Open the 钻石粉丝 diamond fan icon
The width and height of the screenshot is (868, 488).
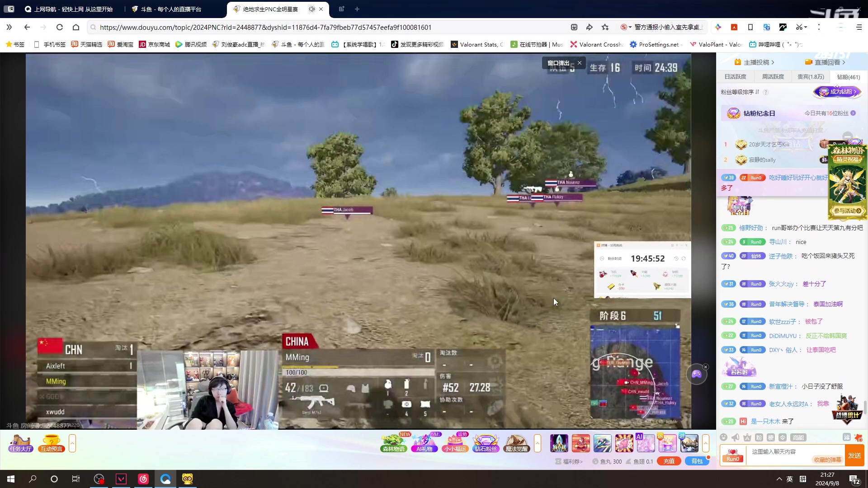[486, 443]
